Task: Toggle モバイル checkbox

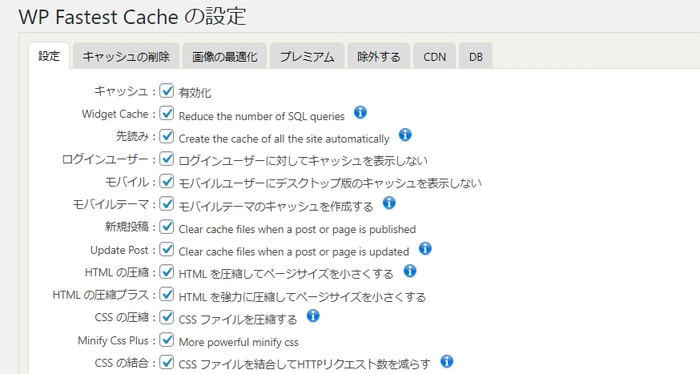Action: point(167,181)
